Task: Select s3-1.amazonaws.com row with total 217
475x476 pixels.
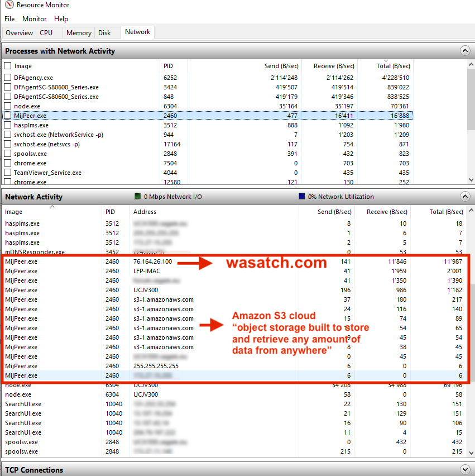Action: coord(233,299)
